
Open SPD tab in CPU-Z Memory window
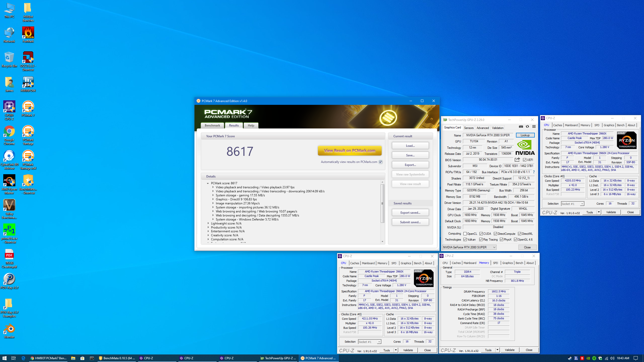pos(495,263)
